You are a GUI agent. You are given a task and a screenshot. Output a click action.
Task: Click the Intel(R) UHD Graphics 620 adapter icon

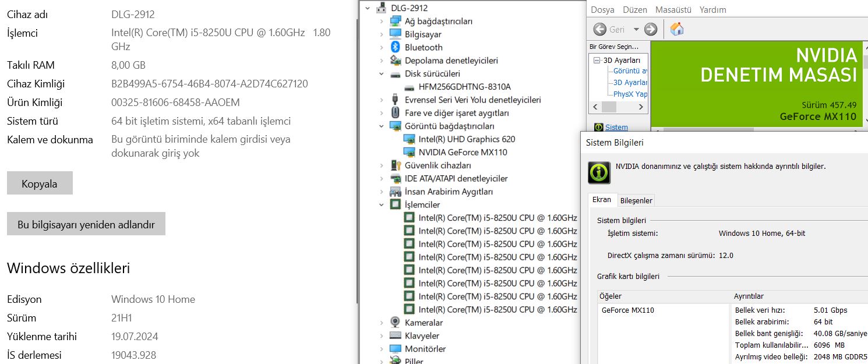coord(409,139)
